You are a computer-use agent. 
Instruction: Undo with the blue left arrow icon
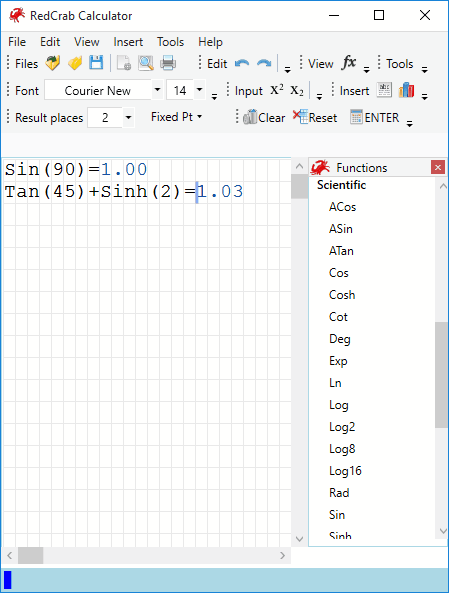tap(242, 63)
